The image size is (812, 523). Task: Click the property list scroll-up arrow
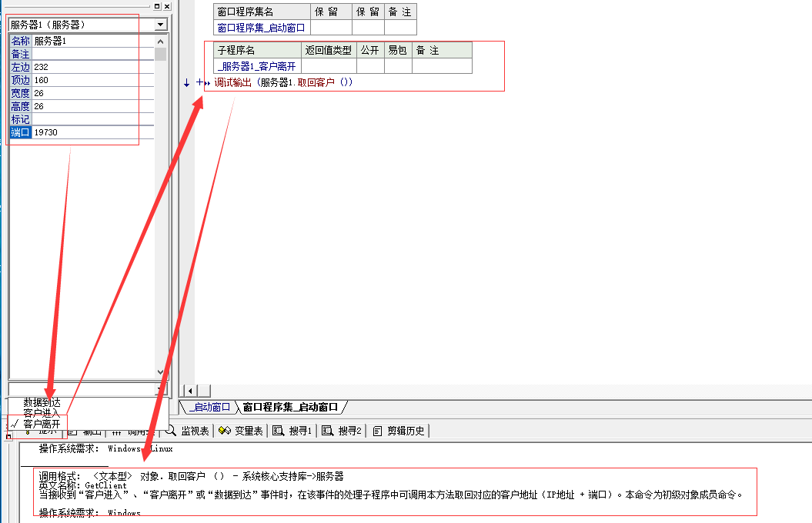(x=160, y=42)
